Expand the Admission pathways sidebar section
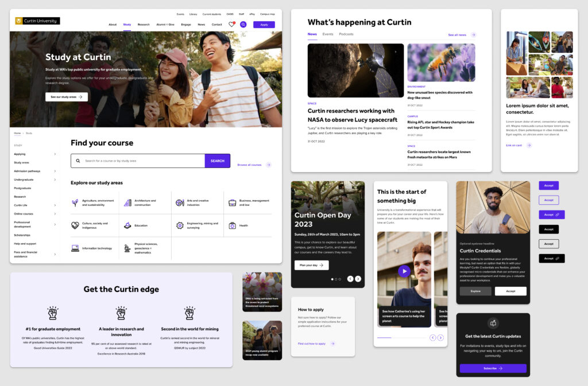588x386 pixels. (55, 171)
